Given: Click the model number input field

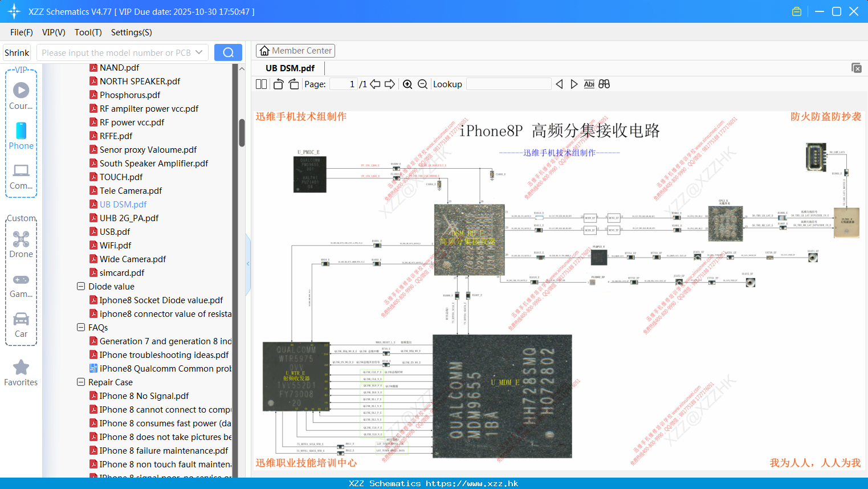Looking at the screenshot, I should (116, 52).
